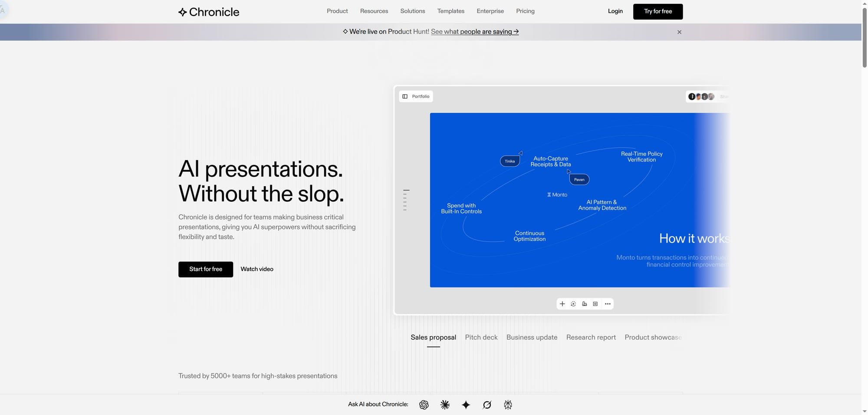Image resolution: width=868 pixels, height=415 pixels.
Task: Click the collaborator avatars in the preview
Action: (701, 96)
